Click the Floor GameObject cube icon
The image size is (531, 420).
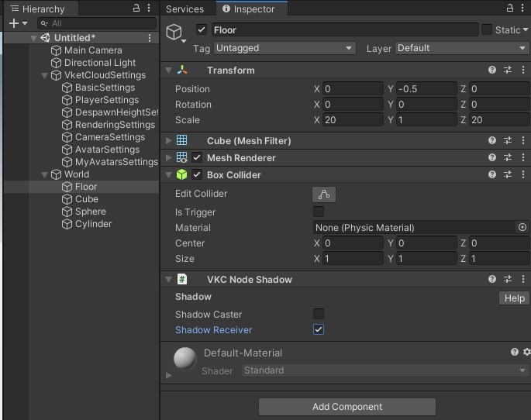(175, 32)
